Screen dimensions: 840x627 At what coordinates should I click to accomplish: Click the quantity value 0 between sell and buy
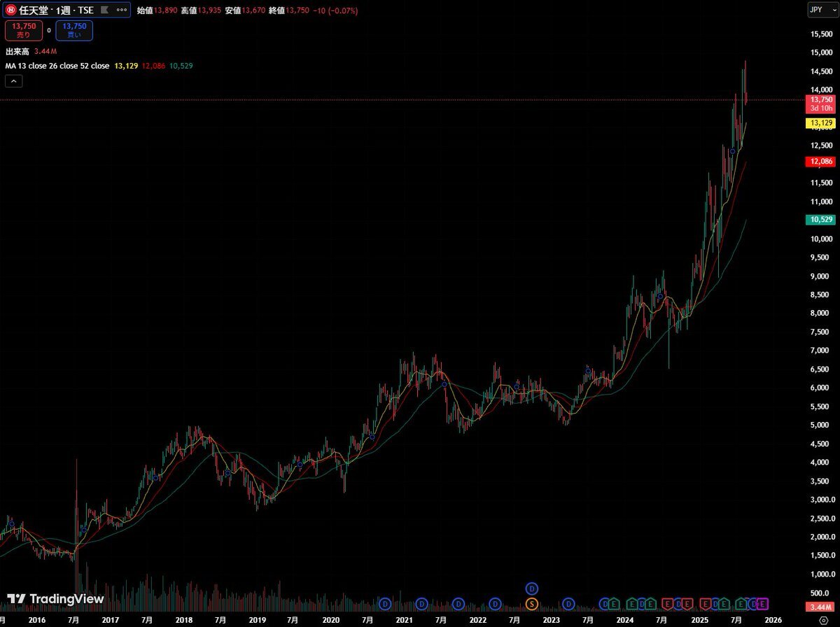click(x=49, y=30)
